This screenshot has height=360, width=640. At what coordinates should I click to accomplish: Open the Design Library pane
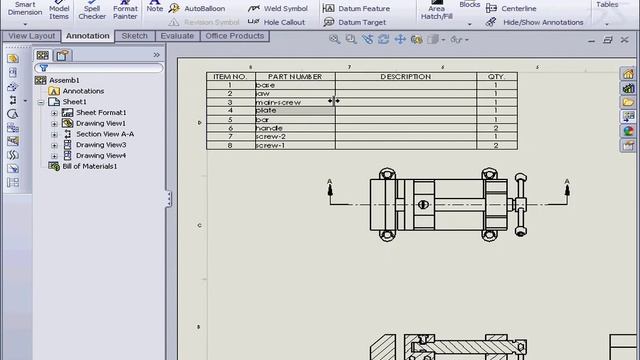tap(628, 88)
